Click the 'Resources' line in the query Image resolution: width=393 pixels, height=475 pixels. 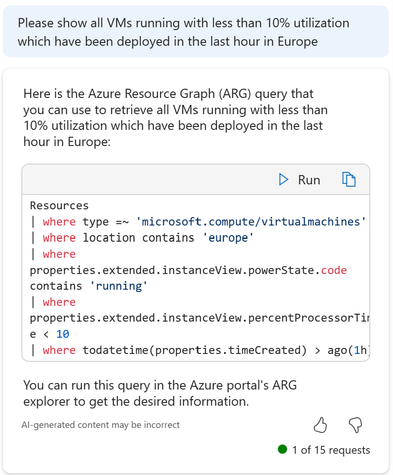click(x=59, y=205)
